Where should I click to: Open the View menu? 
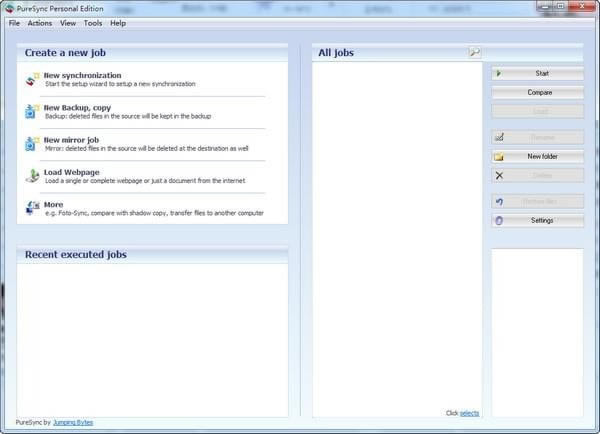[68, 23]
